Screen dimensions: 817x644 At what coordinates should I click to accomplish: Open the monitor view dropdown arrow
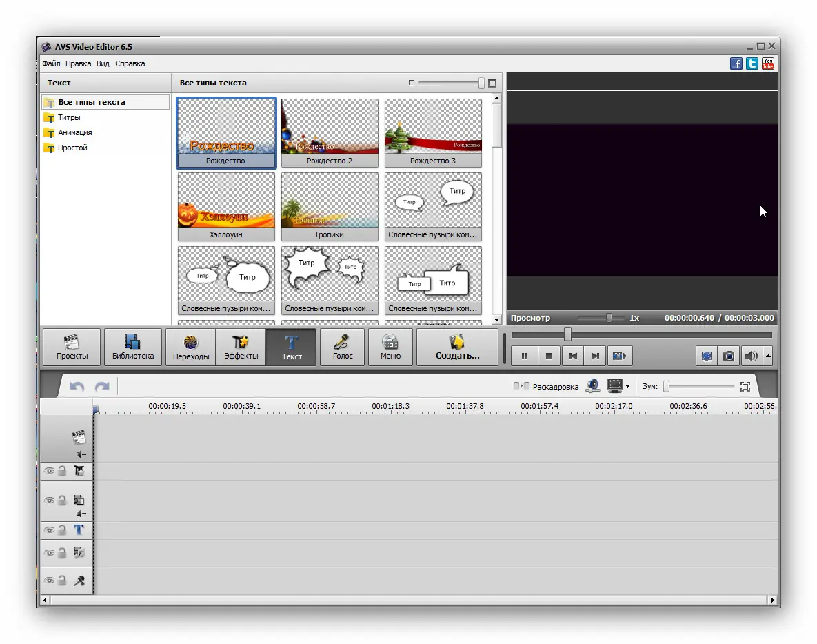(628, 386)
